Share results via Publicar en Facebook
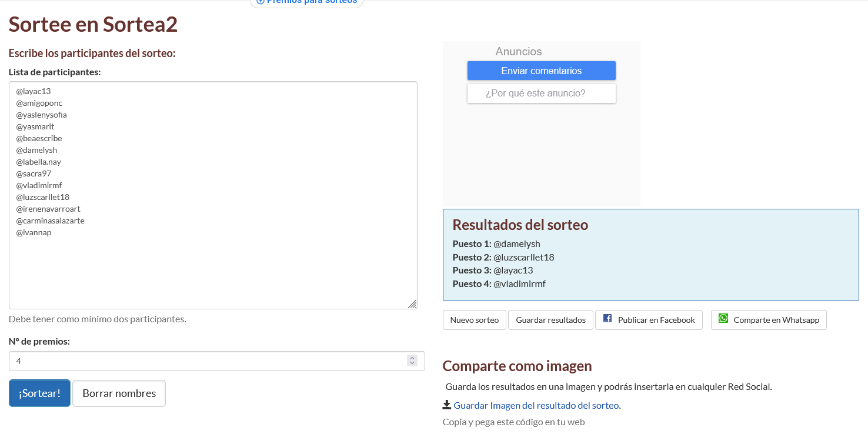 (649, 320)
